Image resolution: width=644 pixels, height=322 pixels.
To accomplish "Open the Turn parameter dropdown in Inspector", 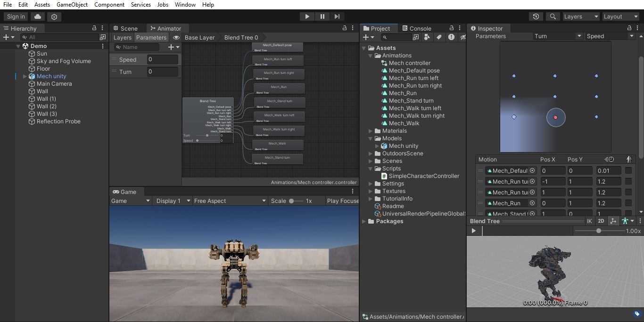I will pos(558,36).
